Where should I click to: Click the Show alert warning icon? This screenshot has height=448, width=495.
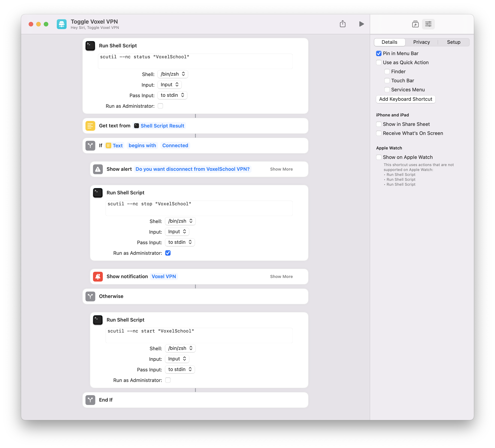point(98,169)
